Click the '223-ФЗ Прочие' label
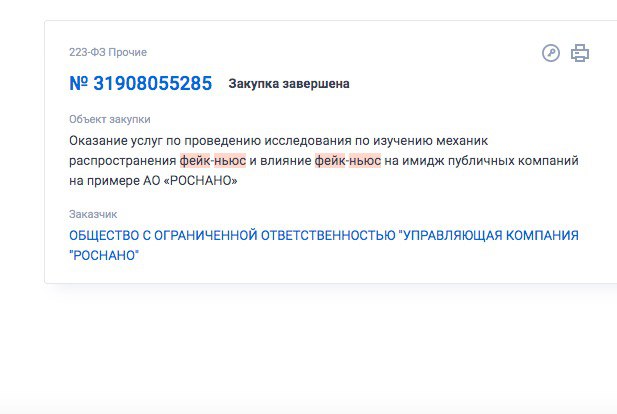The width and height of the screenshot is (617, 414). (x=108, y=52)
